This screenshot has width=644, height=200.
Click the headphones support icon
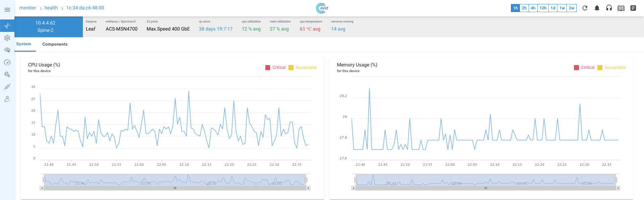pyautogui.click(x=609, y=8)
